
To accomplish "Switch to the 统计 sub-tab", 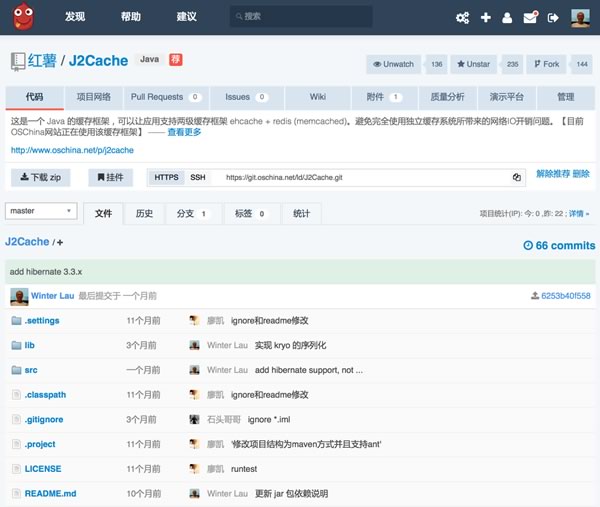I will [302, 214].
